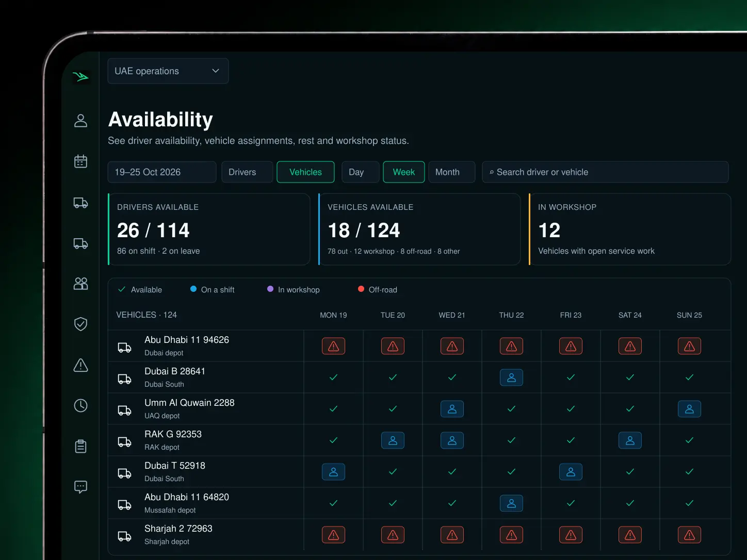Click the Mussafah depot label
The height and width of the screenshot is (560, 747).
point(170,510)
